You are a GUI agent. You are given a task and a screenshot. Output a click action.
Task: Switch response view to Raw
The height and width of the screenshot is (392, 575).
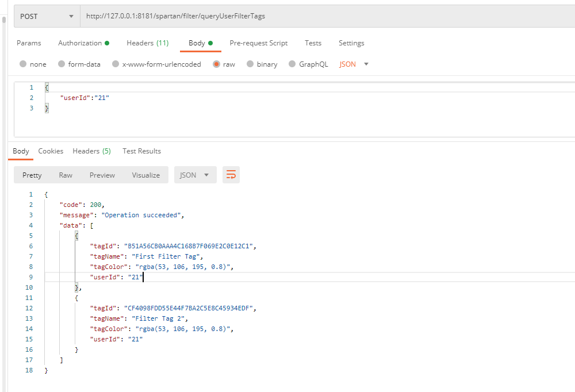point(66,175)
